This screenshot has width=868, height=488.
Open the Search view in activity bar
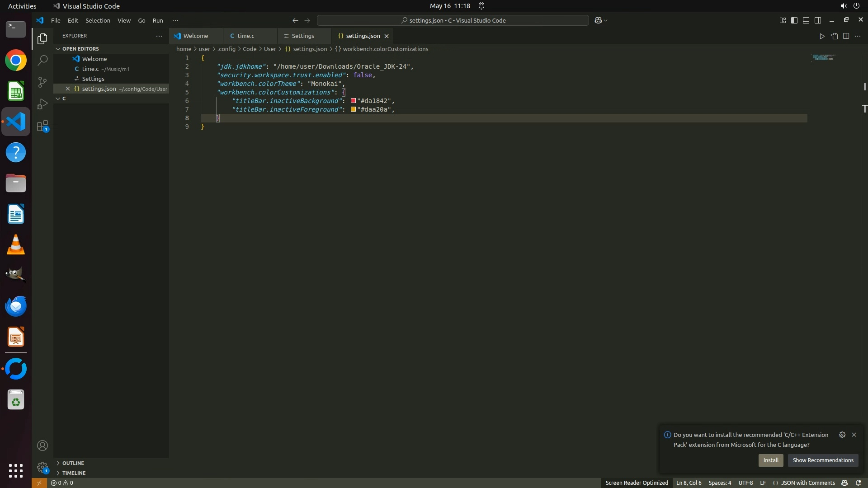(x=42, y=60)
